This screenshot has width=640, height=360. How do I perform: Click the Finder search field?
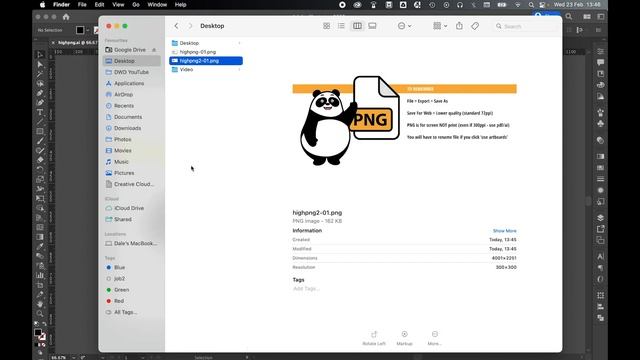click(x=525, y=26)
